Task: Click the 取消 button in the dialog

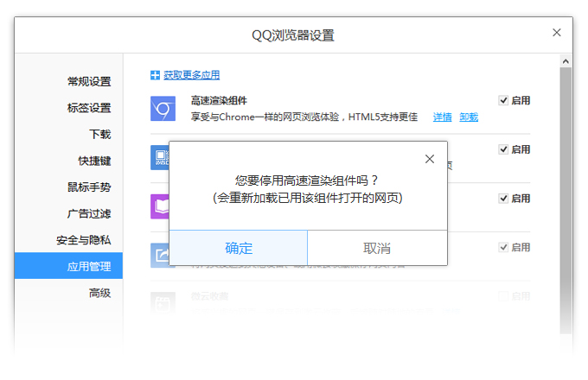Action: tap(377, 248)
